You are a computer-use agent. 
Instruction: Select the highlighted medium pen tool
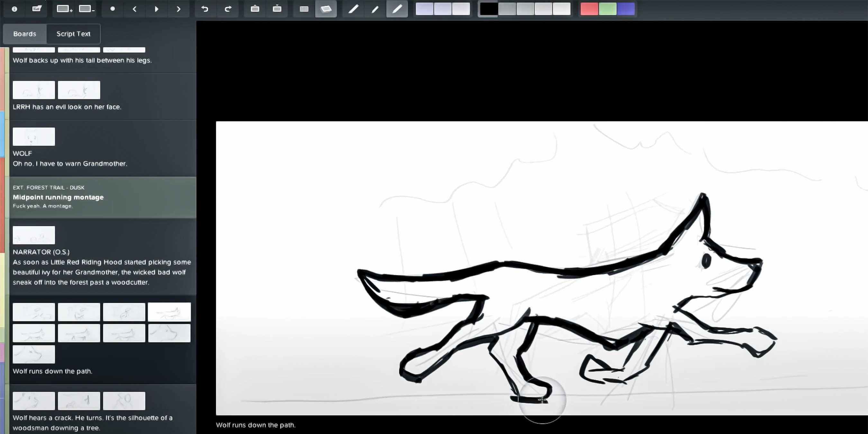[x=397, y=9]
